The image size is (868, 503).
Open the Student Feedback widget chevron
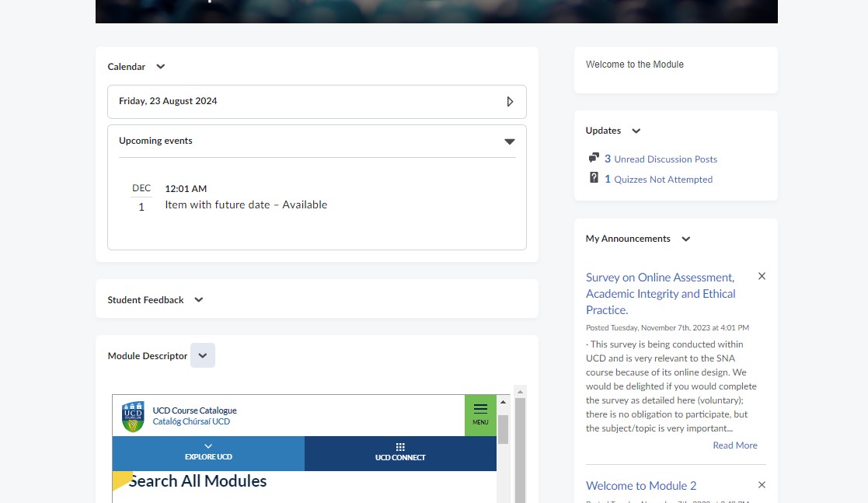click(199, 300)
